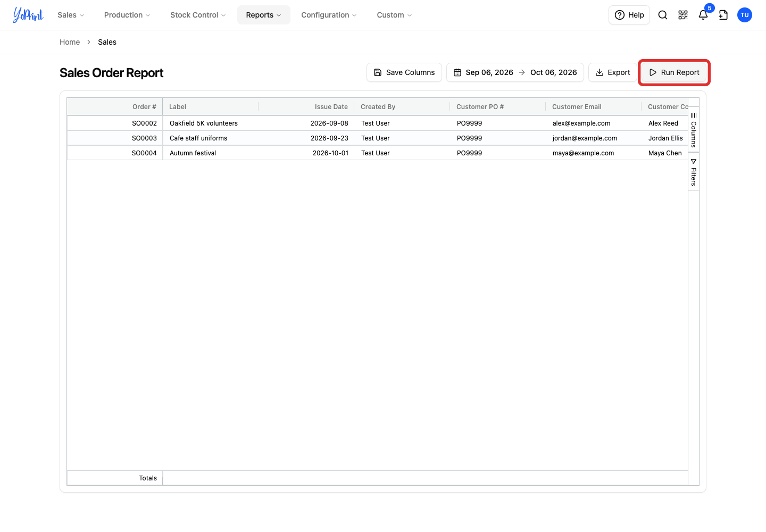This screenshot has height=532, width=766.
Task: Open the Sales menu dropdown
Action: [x=71, y=15]
